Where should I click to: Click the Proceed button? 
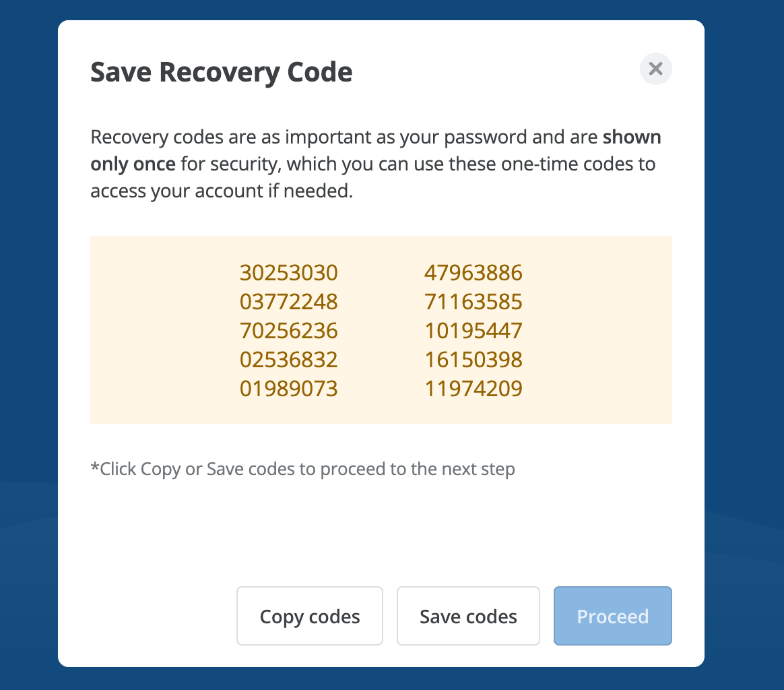point(612,616)
